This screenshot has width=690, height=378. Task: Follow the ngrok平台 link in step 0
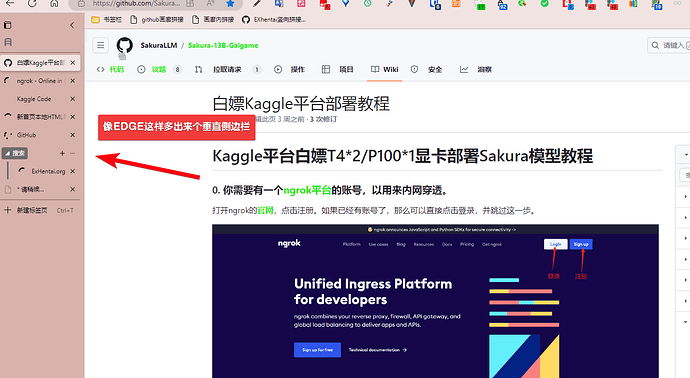coord(307,190)
